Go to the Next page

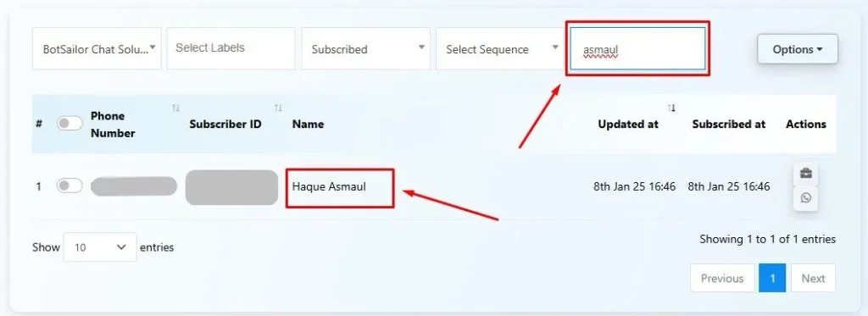pyautogui.click(x=813, y=279)
